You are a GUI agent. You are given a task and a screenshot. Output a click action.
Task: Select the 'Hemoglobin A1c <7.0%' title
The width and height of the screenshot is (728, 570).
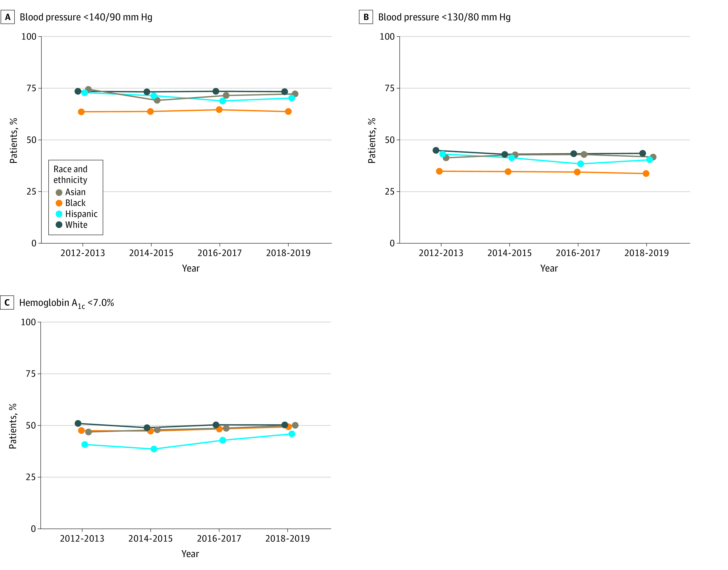(x=67, y=303)
